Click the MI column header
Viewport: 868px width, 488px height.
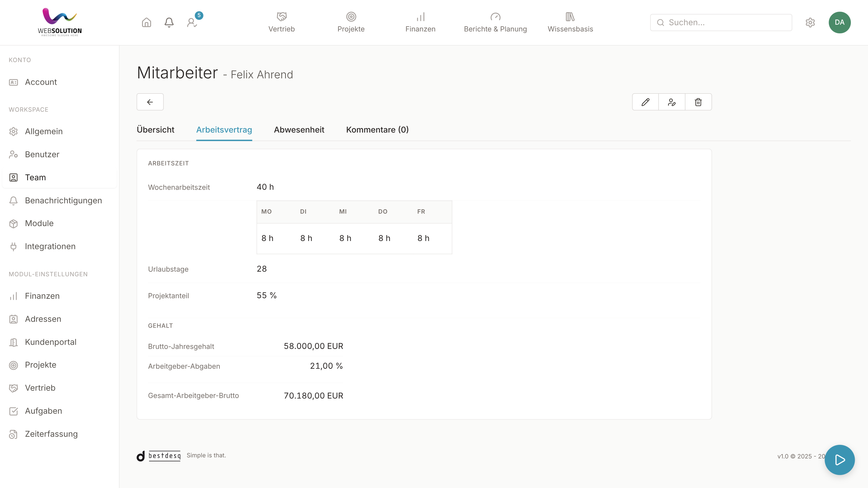343,212
